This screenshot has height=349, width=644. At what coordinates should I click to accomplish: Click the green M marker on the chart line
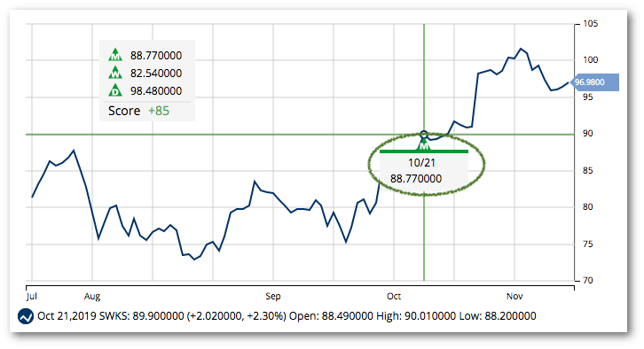pos(424,144)
